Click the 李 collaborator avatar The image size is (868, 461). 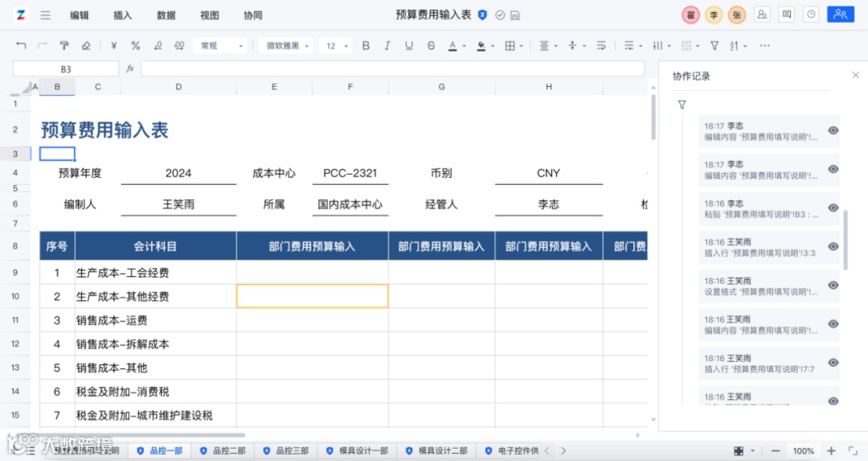click(714, 15)
